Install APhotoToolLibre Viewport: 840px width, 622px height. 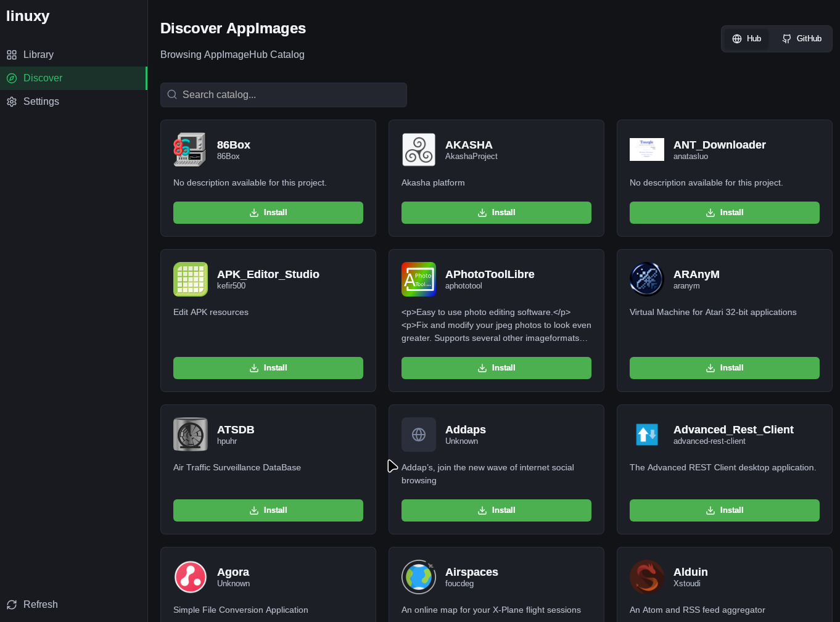pos(496,368)
